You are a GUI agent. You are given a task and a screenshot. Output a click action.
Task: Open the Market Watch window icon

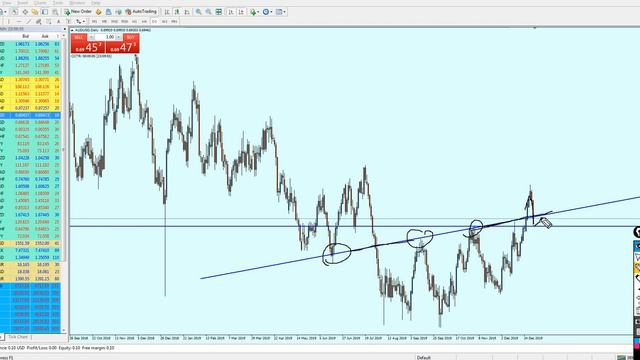coord(14,12)
